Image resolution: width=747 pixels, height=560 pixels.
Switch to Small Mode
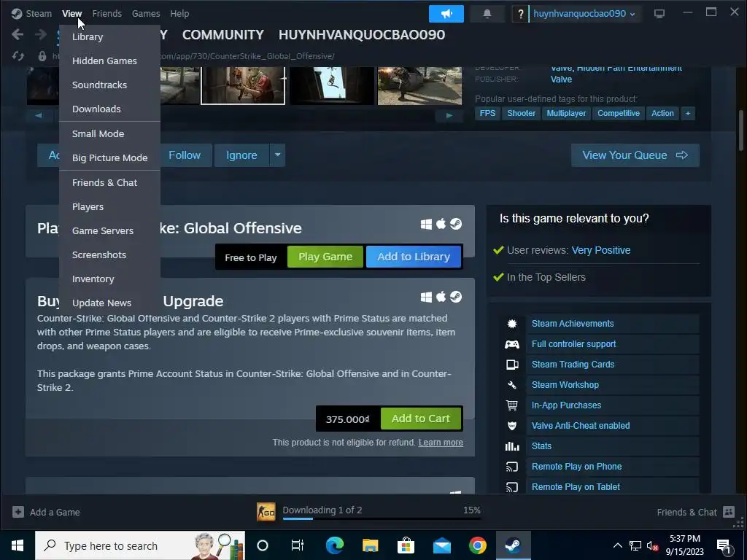[109, 134]
